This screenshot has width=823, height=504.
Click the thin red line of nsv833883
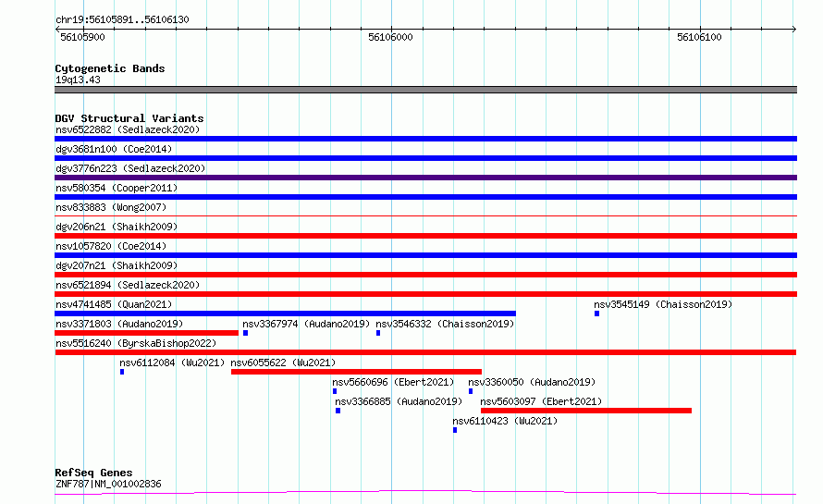pyautogui.click(x=425, y=215)
